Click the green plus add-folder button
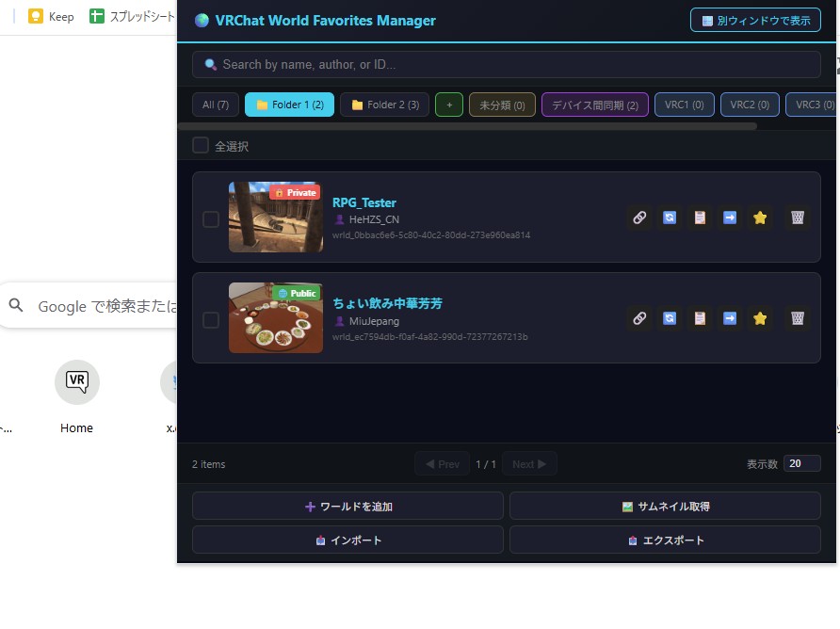840x629 pixels. coord(449,105)
